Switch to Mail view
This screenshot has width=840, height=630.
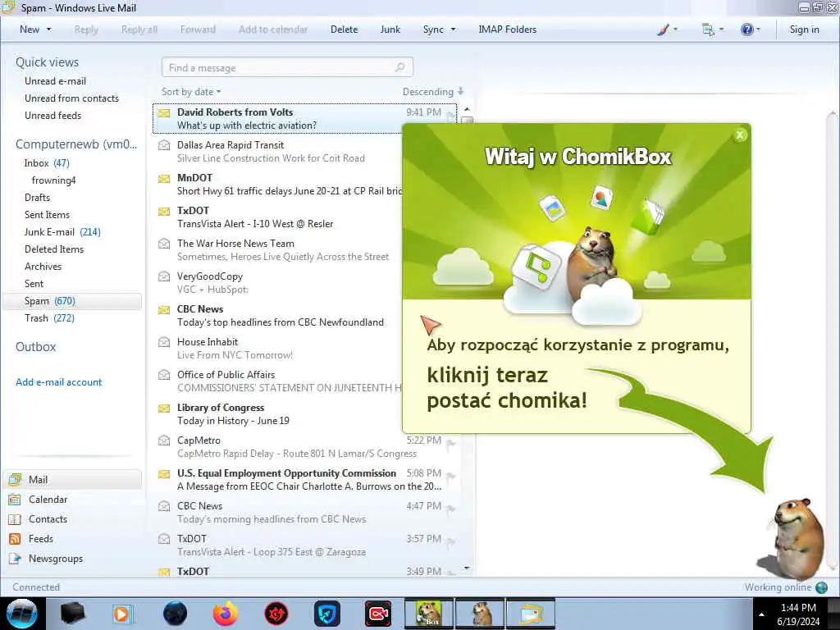click(x=73, y=479)
